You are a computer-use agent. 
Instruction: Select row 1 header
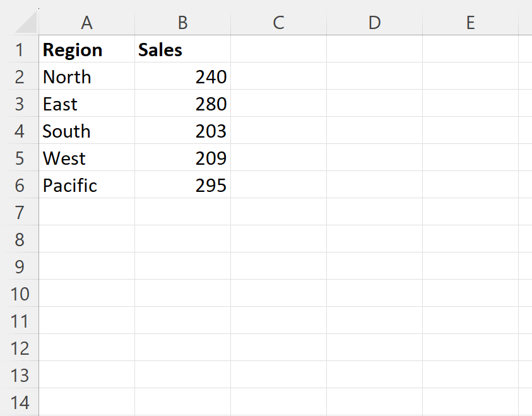tap(20, 50)
